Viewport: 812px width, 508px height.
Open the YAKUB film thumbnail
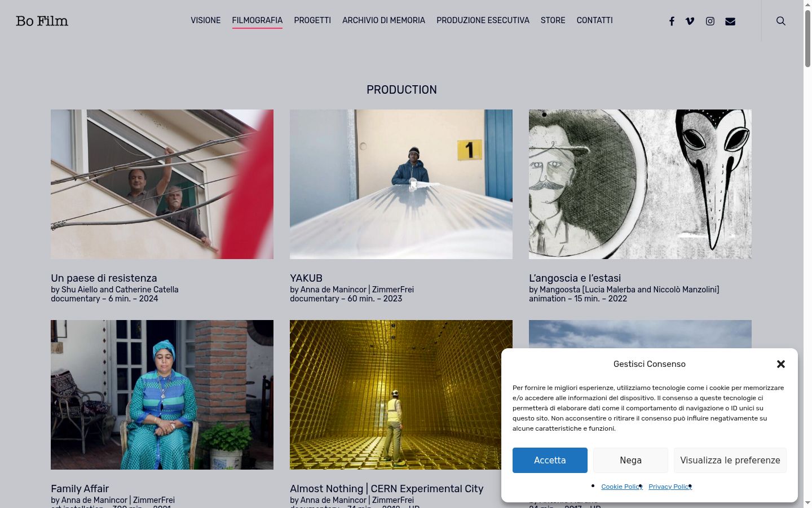point(401,184)
